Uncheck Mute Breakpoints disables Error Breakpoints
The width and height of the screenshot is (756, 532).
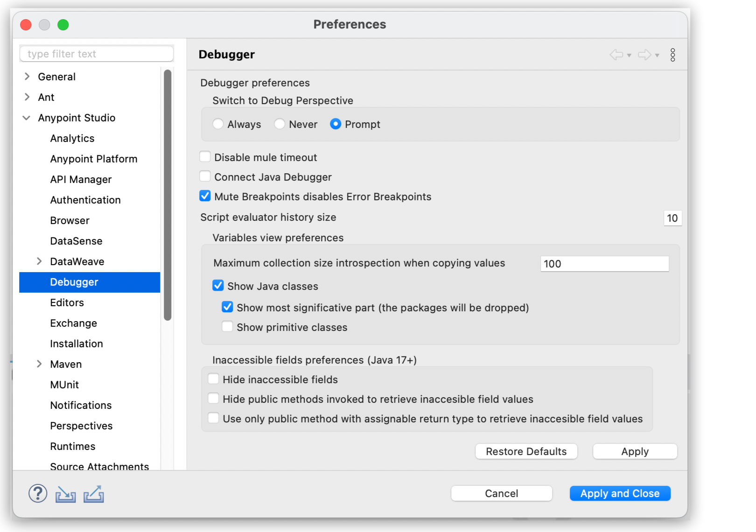(x=205, y=196)
